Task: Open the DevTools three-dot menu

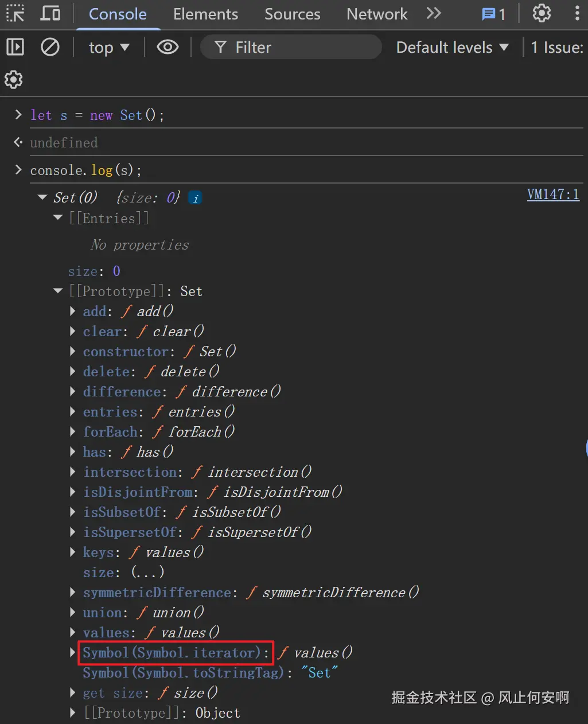Action: (x=577, y=13)
